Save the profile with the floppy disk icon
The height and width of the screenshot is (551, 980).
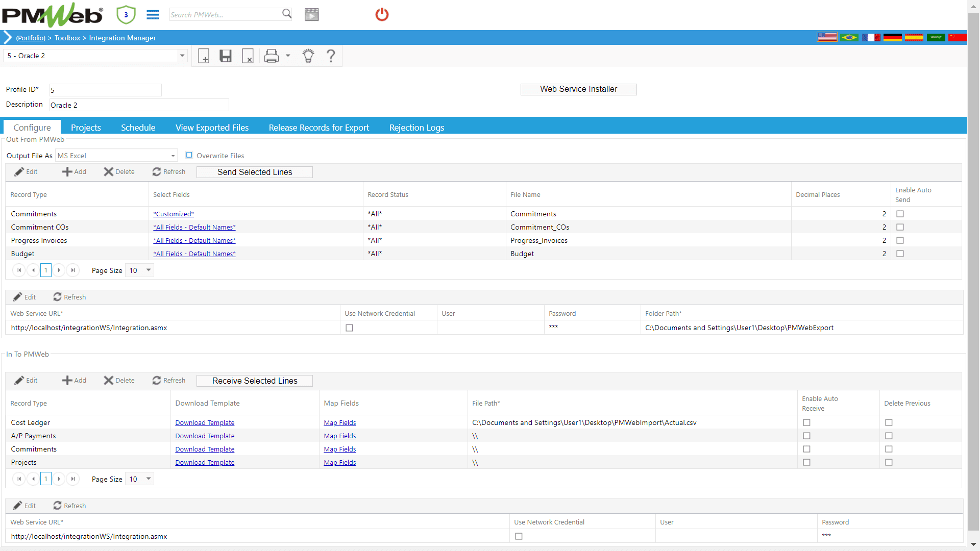[226, 56]
